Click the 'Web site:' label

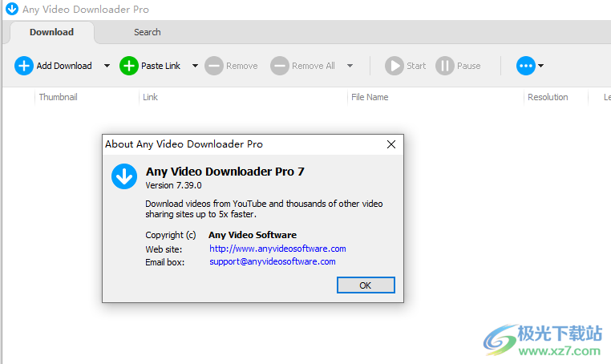(x=164, y=249)
